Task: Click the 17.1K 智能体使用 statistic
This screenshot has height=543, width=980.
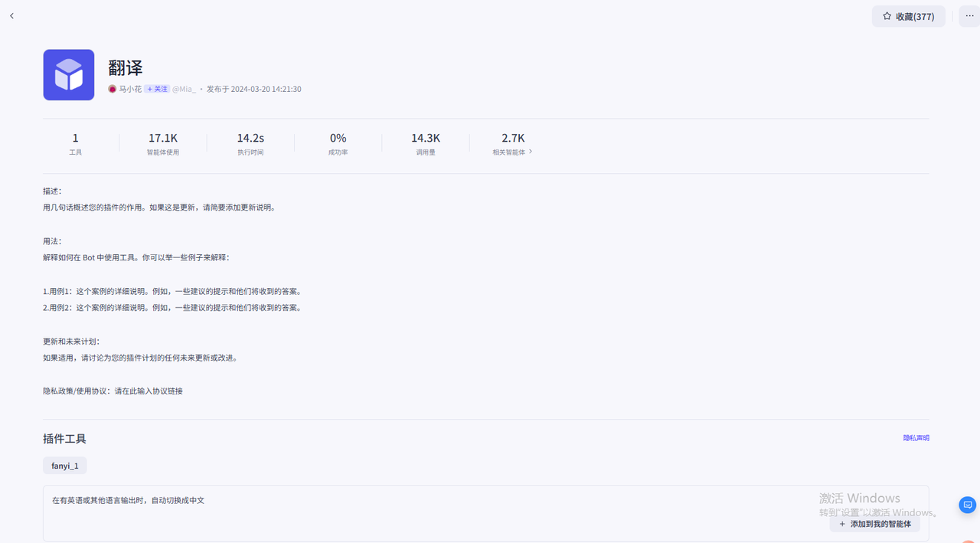Action: (163, 143)
